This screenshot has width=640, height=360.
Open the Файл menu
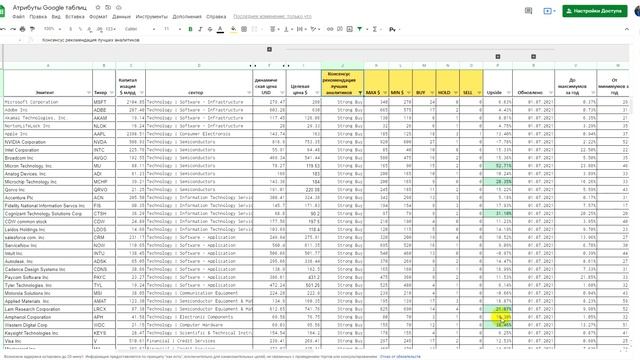point(18,17)
